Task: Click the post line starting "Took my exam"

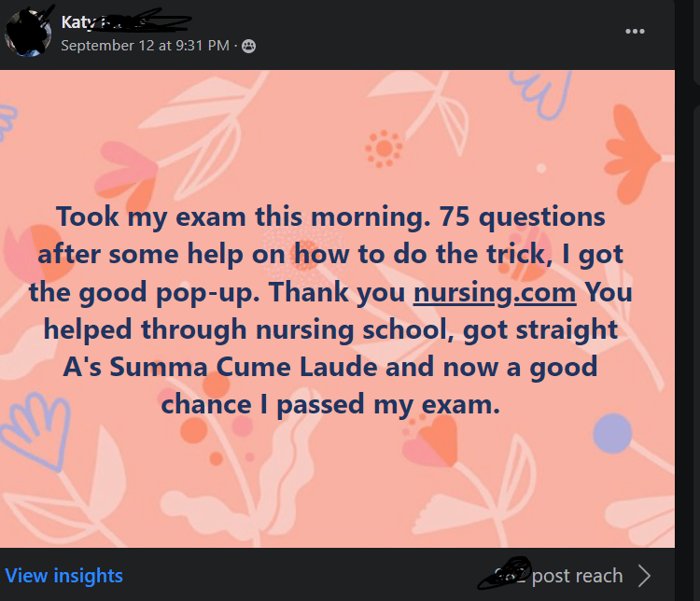Action: 187,217
